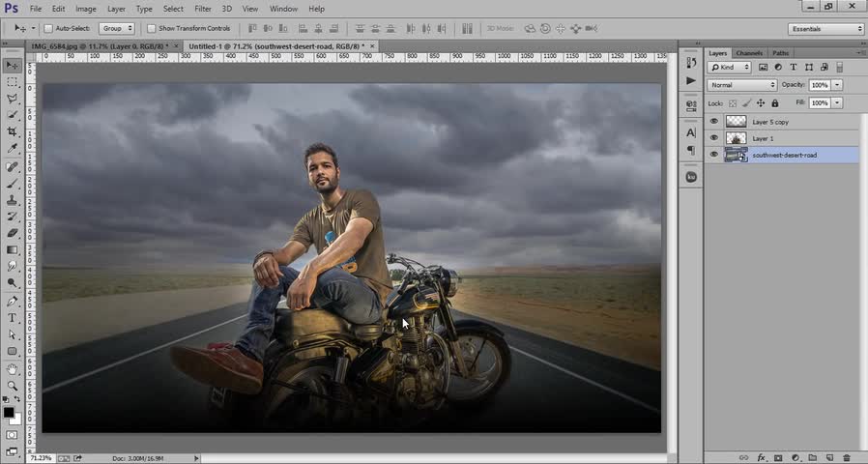868x464 pixels.
Task: Toggle lock all padlock
Action: click(x=775, y=103)
